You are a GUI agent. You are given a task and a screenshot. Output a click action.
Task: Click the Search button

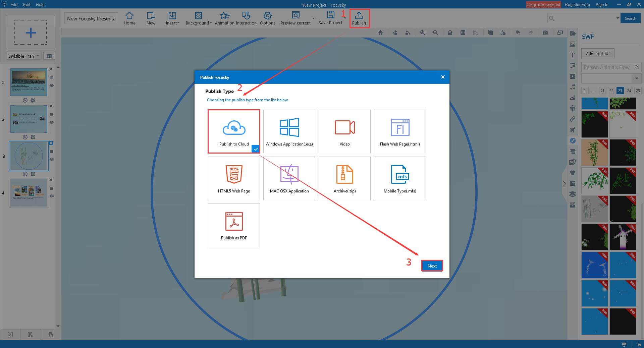tap(630, 18)
